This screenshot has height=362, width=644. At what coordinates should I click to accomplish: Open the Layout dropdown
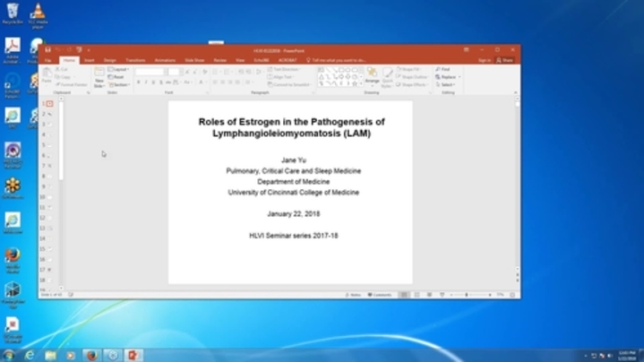[x=119, y=69]
